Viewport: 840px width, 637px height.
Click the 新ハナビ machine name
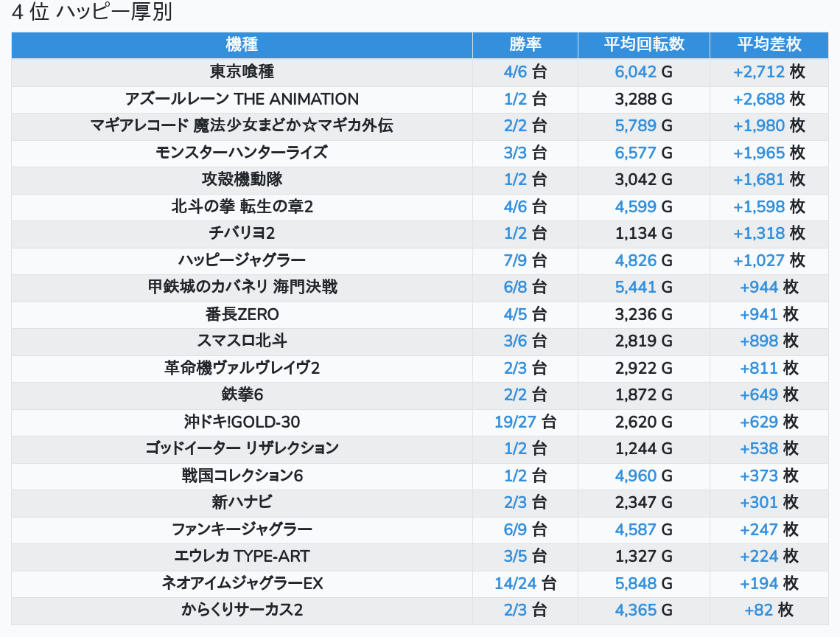242,502
